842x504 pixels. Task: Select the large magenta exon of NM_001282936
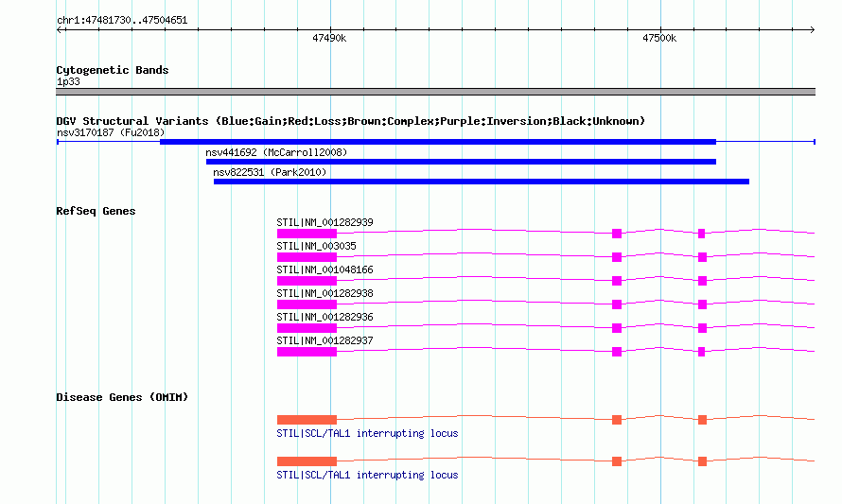[x=307, y=328]
